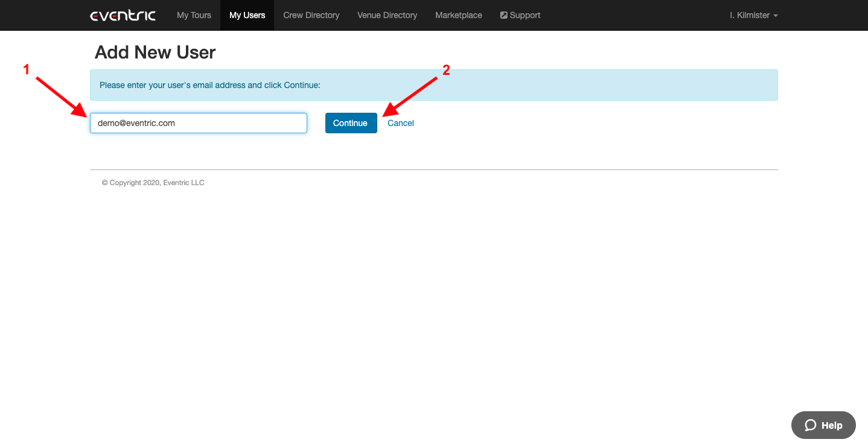This screenshot has height=445, width=868.
Task: Open the Eventric logo
Action: point(123,15)
